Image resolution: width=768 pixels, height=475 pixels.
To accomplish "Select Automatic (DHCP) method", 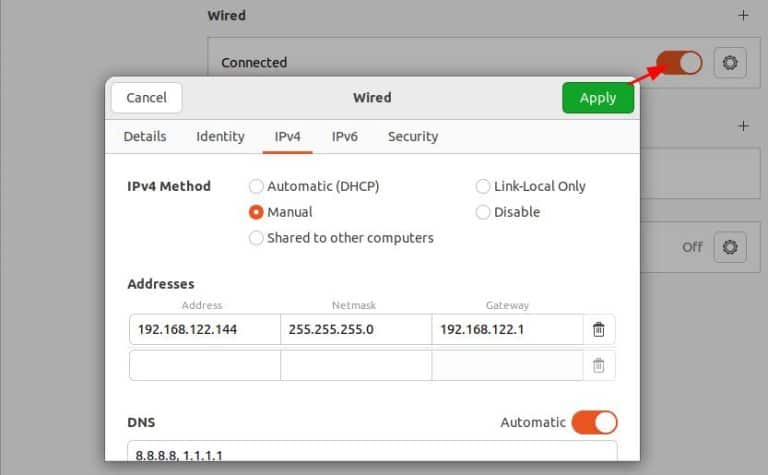I will pos(257,187).
